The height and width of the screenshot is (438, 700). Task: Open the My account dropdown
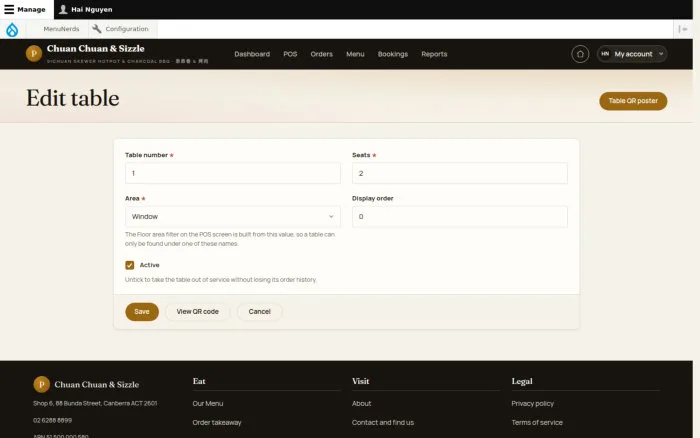tap(632, 54)
